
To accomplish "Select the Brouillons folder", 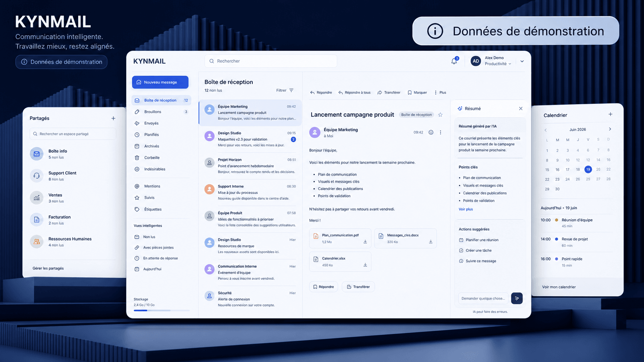I will click(161, 112).
